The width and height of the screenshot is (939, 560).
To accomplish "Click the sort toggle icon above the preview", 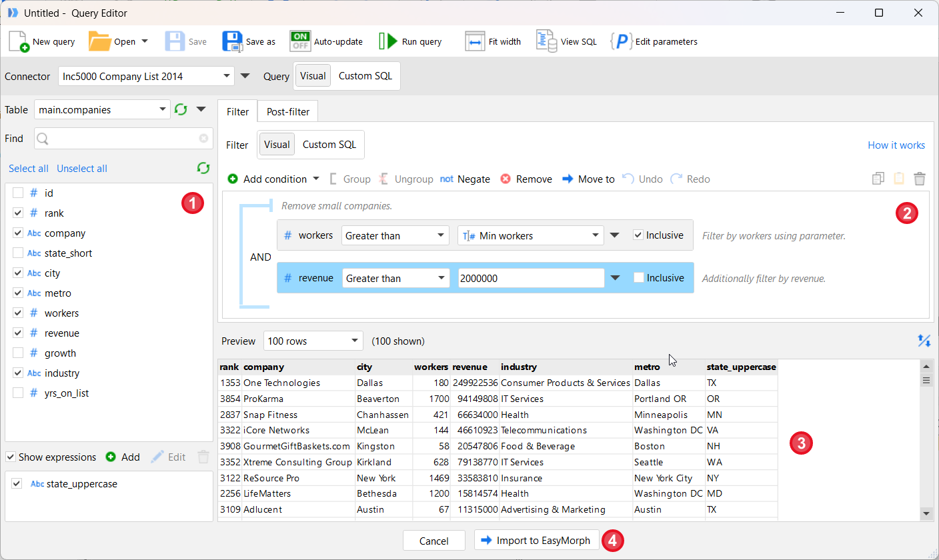I will point(924,341).
